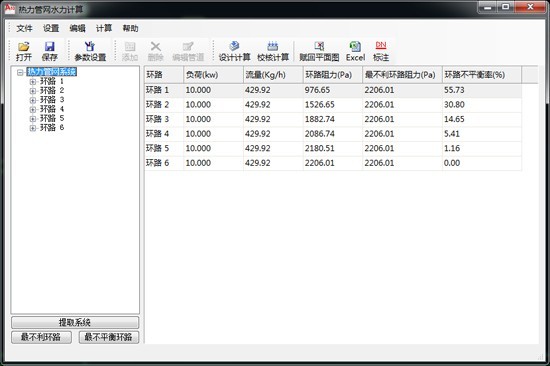Export results to Excel
Screen dimensions: 550x366
tap(355, 51)
